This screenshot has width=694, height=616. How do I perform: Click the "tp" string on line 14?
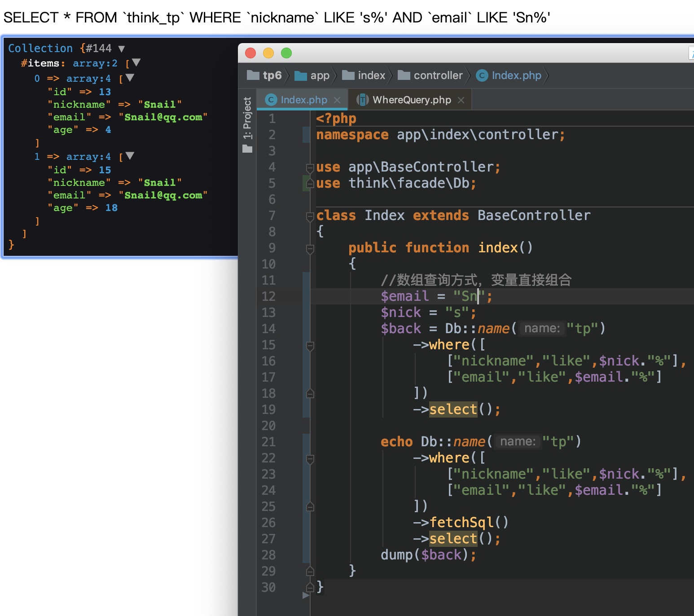582,329
